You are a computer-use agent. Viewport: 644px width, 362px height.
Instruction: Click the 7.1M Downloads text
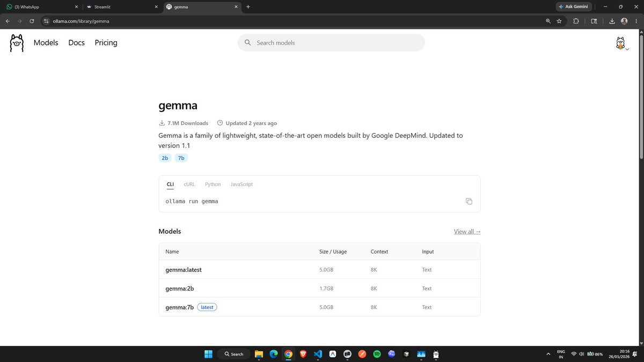(x=188, y=123)
